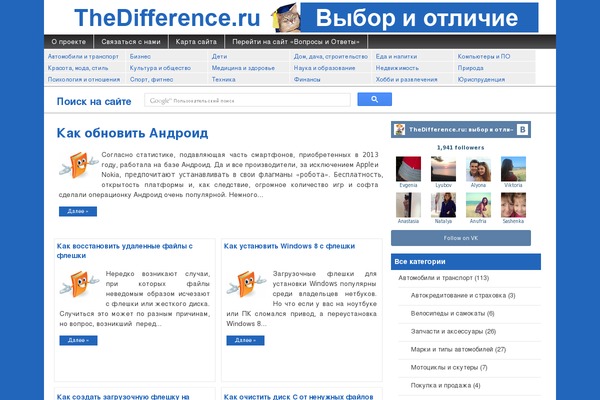
Task: Select Культура и общество category
Action: tap(160, 68)
